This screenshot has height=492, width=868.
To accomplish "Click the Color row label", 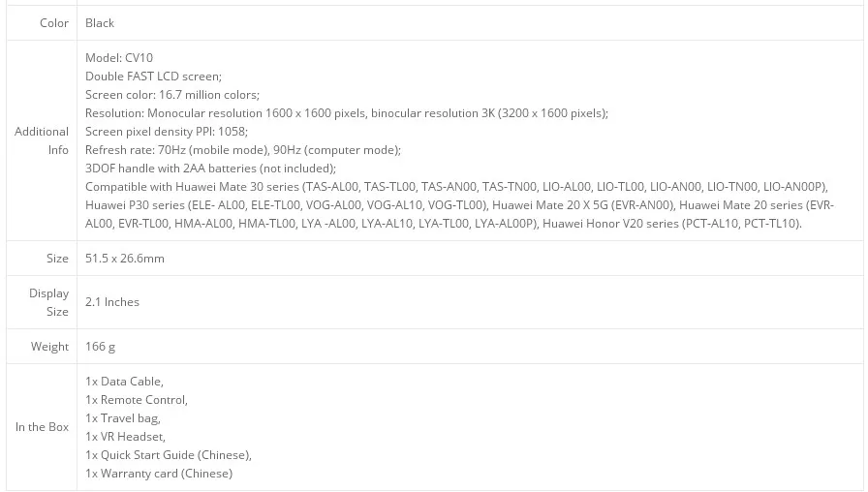I will tap(53, 23).
